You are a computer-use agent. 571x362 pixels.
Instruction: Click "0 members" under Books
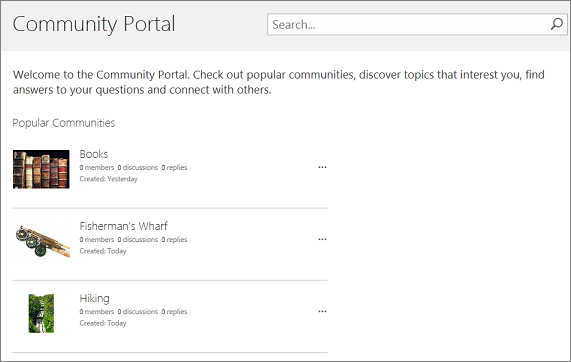(97, 168)
